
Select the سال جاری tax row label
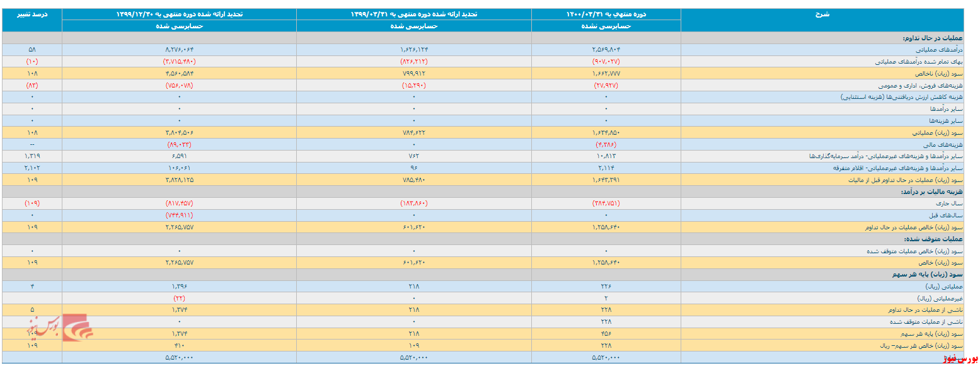tap(948, 203)
